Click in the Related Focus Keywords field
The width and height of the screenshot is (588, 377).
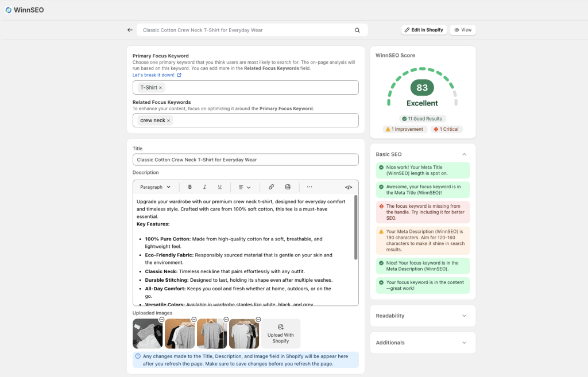[246, 121]
